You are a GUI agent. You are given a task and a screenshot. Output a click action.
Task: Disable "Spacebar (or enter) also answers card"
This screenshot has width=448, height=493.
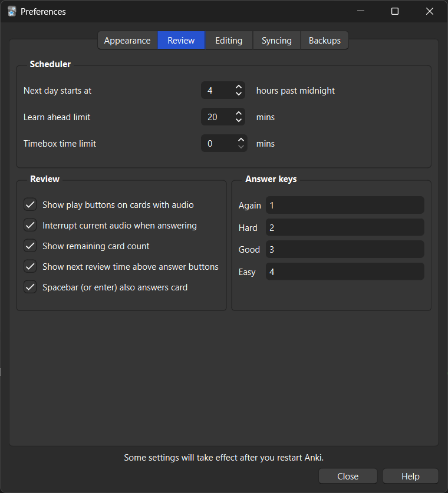(x=30, y=287)
